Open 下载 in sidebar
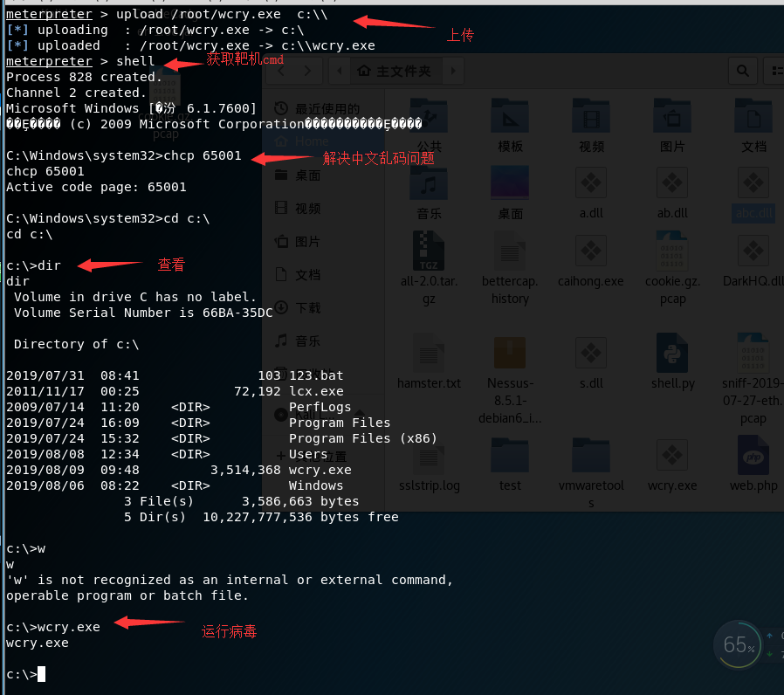Image resolution: width=784 pixels, height=695 pixels. (298, 307)
